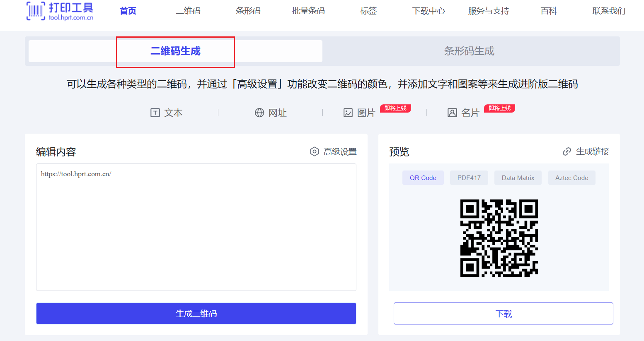The height and width of the screenshot is (341, 644).
Task: Switch to the 条形码生成 tab
Action: [469, 51]
